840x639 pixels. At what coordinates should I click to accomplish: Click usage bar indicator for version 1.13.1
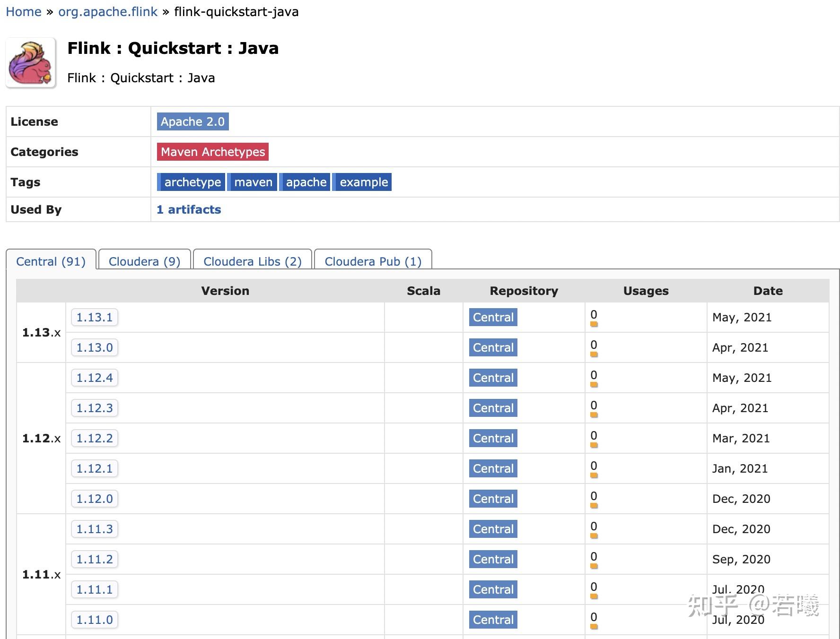tap(594, 324)
